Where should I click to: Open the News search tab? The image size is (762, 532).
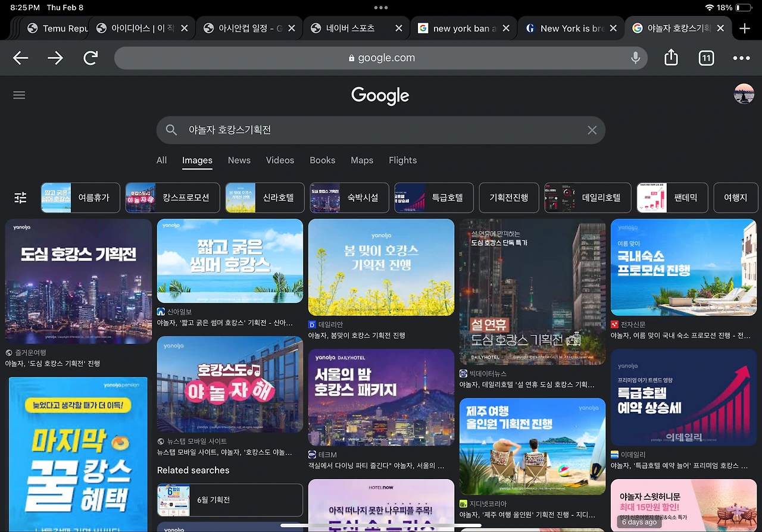point(239,160)
